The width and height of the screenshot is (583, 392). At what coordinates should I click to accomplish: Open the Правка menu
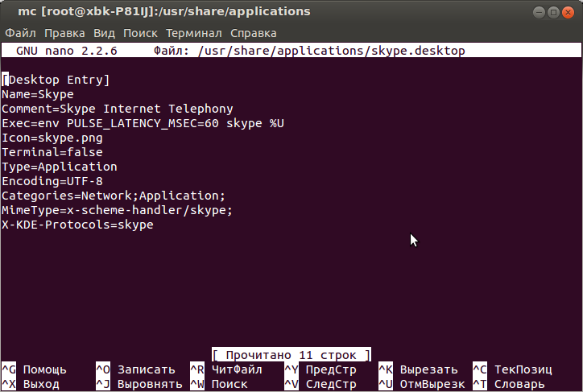(64, 34)
